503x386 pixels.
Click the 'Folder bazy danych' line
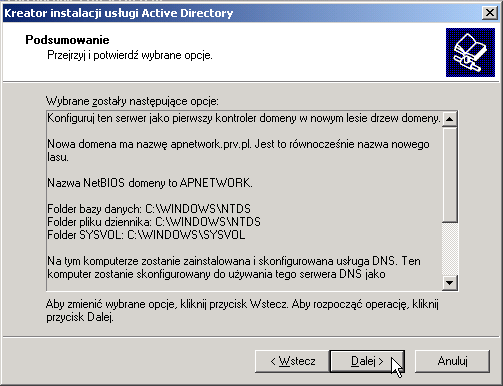(149, 209)
